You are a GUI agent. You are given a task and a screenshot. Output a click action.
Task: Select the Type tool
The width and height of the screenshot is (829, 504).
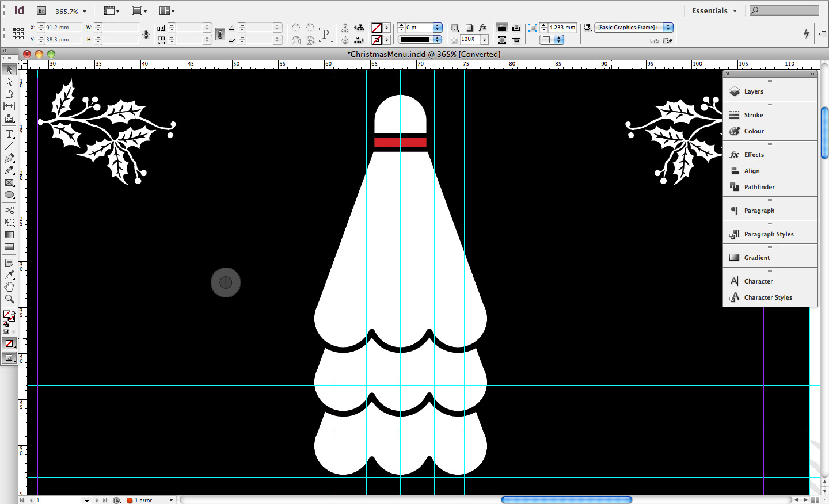(9, 134)
